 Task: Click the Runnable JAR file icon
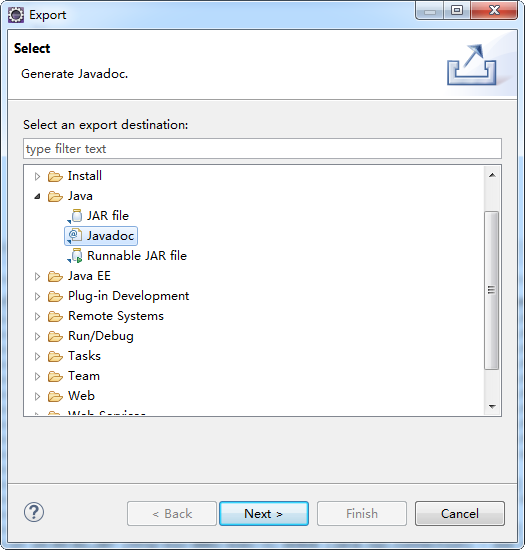point(75,256)
